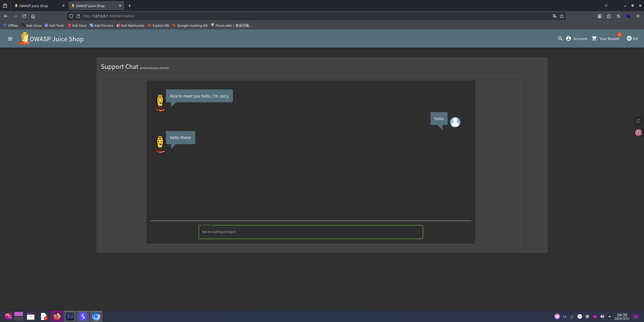Open the Kali Docs bookmark
The image size is (644, 322).
point(77,25)
